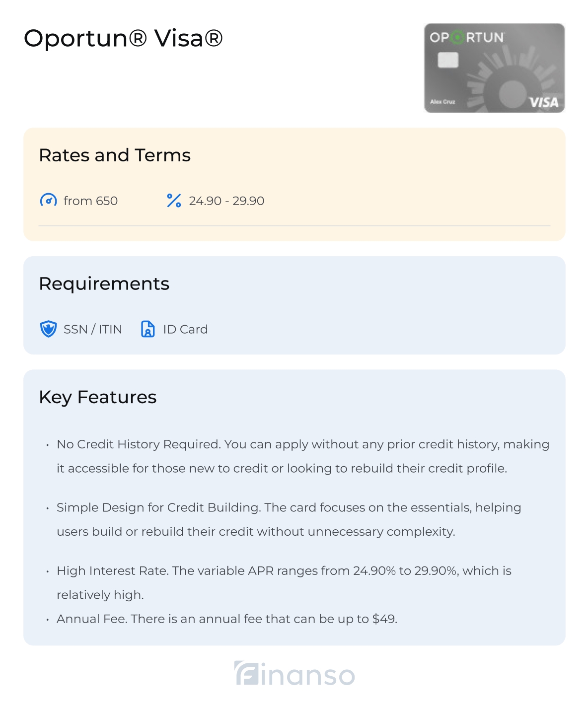Click the 24.90 - 29.90 rate text

pos(226,201)
